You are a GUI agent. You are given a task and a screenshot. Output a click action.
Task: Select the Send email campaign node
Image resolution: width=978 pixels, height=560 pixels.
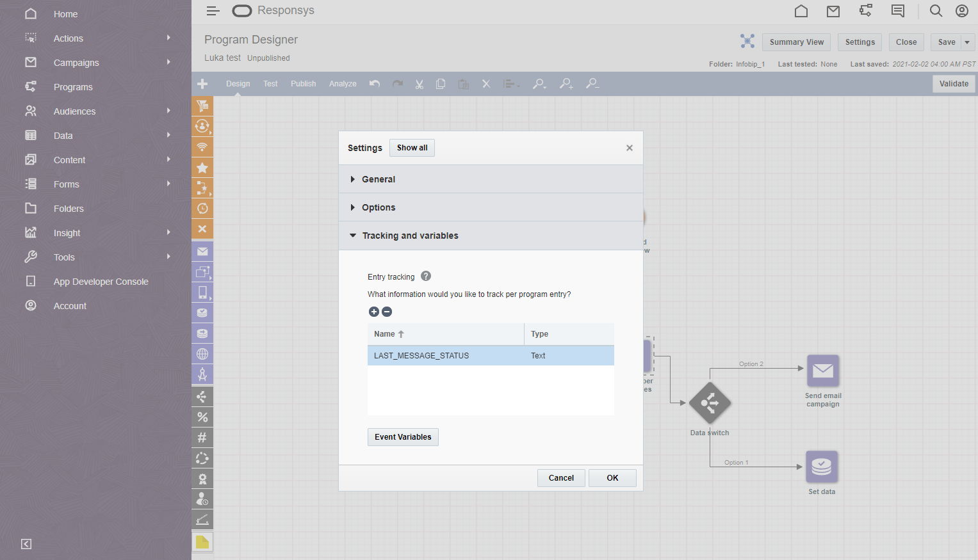point(822,371)
